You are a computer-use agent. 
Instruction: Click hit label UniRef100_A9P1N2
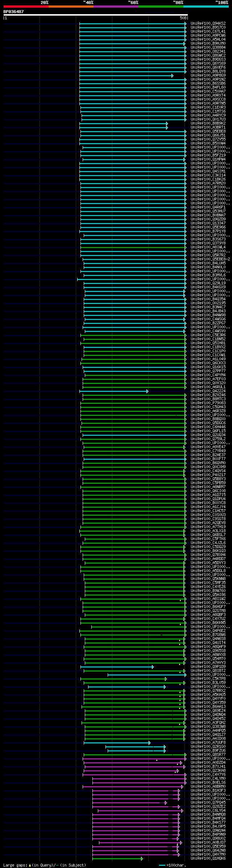208,80
